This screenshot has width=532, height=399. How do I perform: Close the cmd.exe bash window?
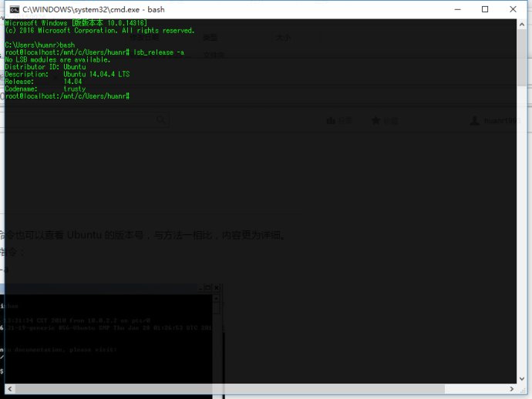click(x=513, y=9)
